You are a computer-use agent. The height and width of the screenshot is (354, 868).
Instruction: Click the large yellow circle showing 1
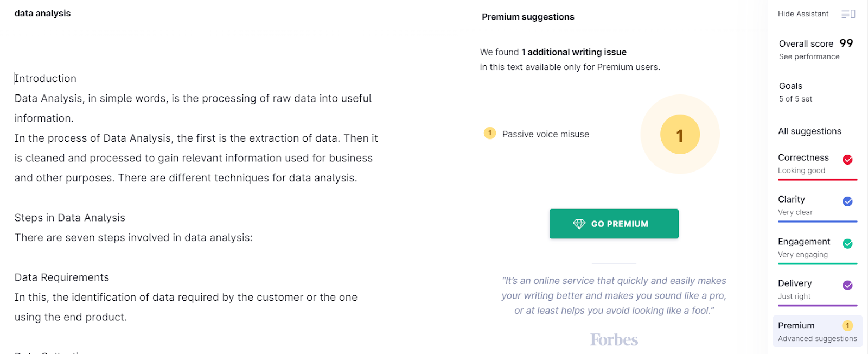[x=680, y=135]
